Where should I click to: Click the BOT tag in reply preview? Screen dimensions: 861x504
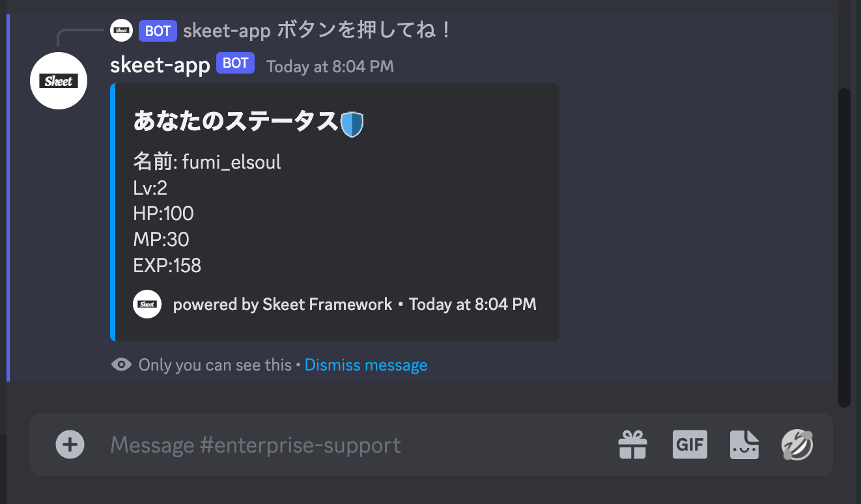point(158,31)
